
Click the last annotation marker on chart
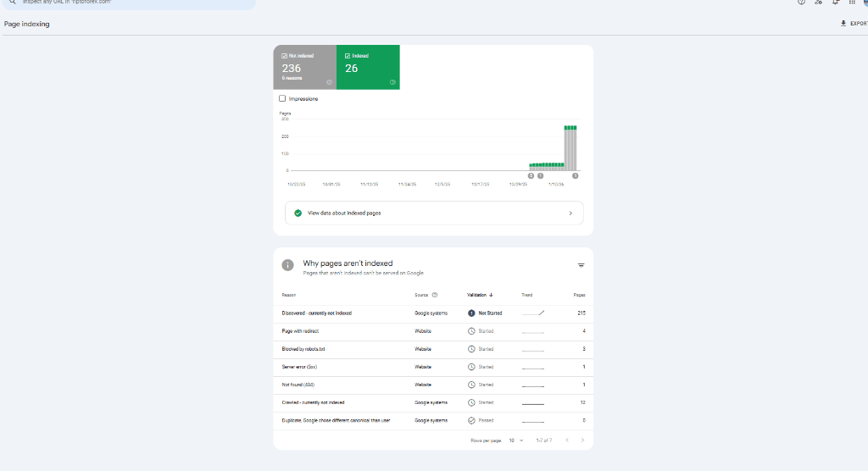click(575, 176)
